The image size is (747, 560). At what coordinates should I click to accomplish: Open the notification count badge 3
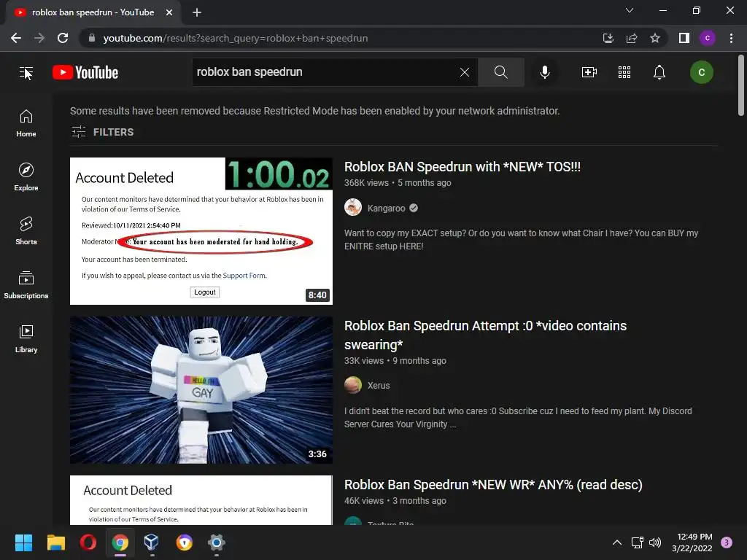click(727, 542)
